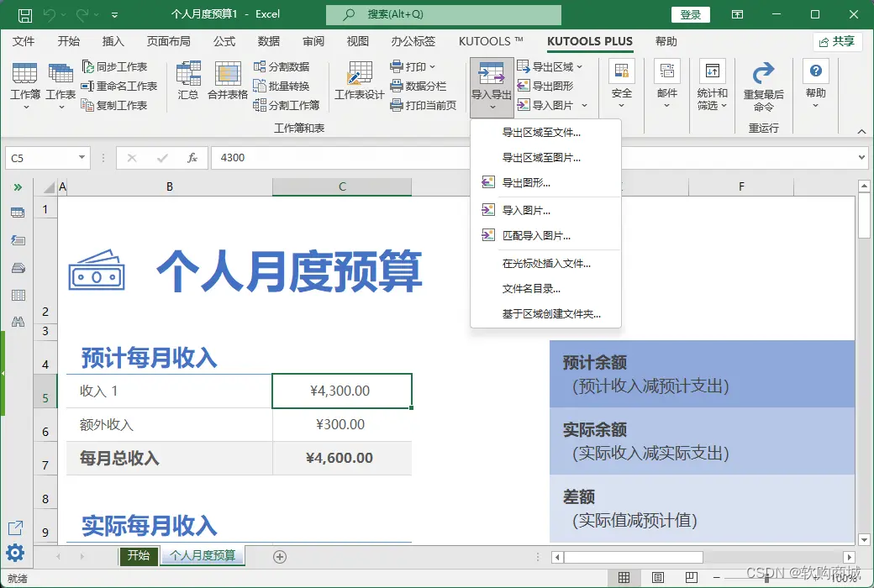Click 批量转换 batch convert

click(x=282, y=86)
